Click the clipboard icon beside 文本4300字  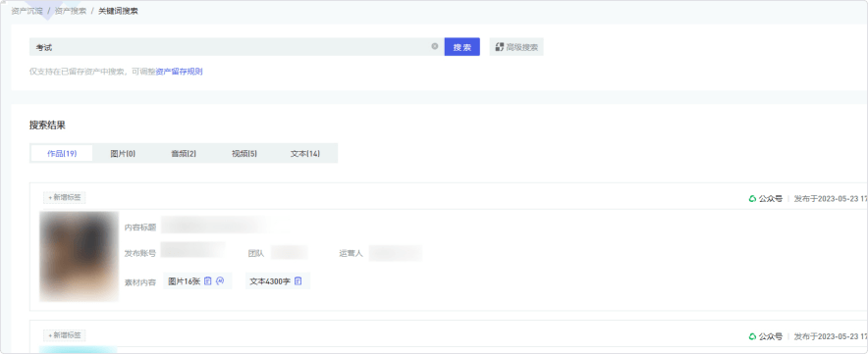298,281
